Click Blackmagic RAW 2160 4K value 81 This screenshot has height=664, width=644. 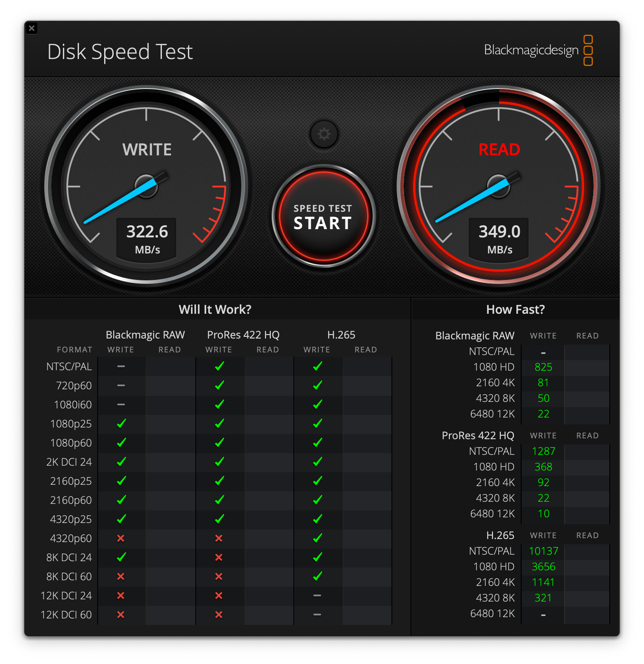(x=543, y=383)
